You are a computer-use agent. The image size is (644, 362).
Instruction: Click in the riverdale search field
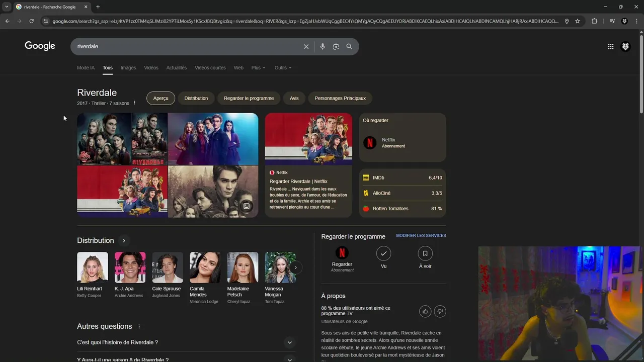click(186, 46)
